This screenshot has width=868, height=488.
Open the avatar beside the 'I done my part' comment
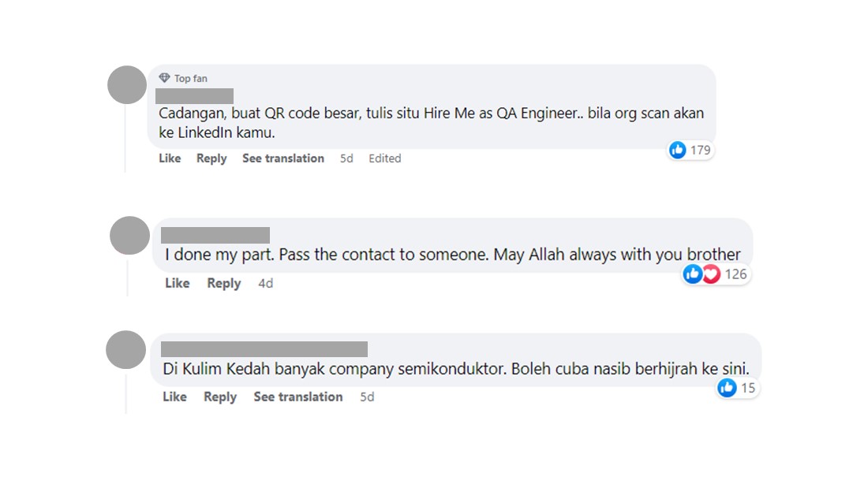click(129, 236)
